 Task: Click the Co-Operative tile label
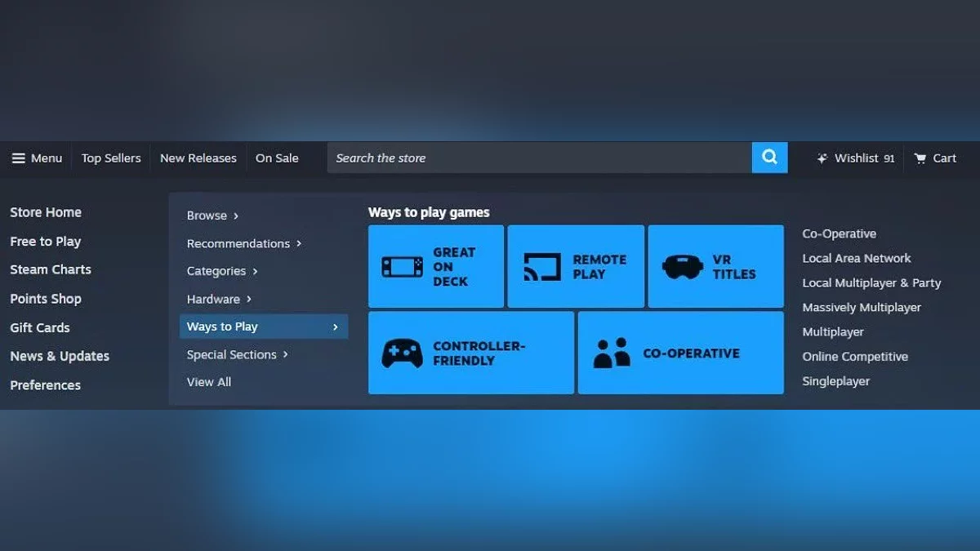(x=691, y=353)
